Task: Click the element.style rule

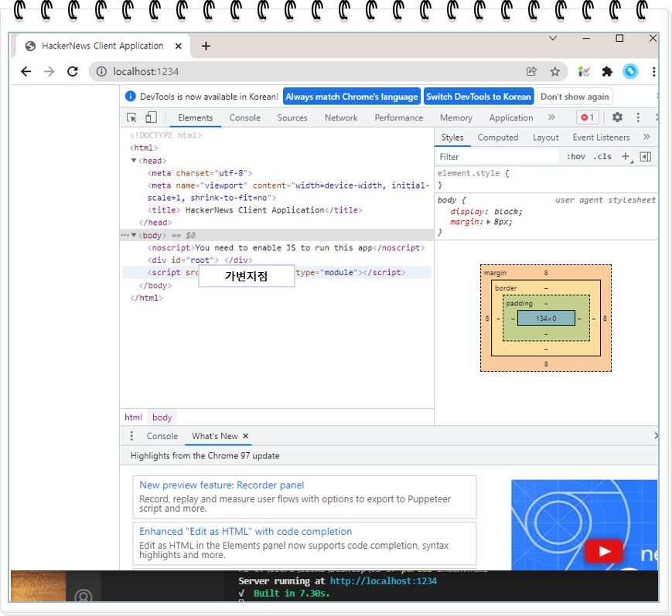Action: point(473,173)
